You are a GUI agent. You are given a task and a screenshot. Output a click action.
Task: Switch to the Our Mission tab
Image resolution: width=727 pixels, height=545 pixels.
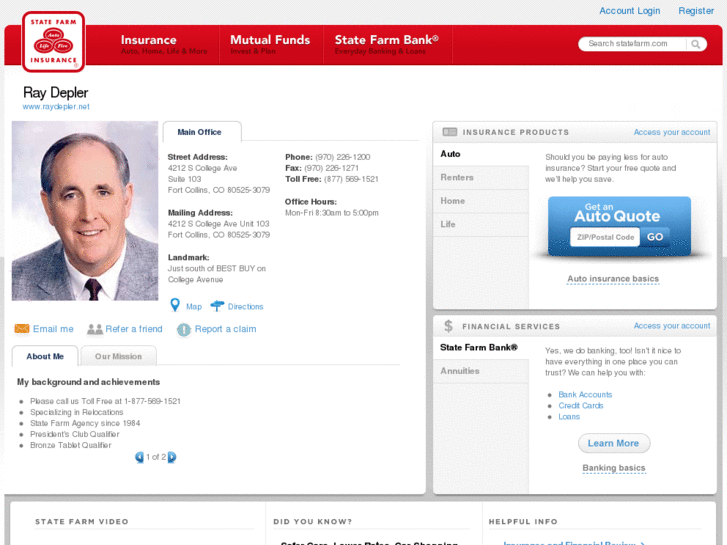tap(118, 356)
